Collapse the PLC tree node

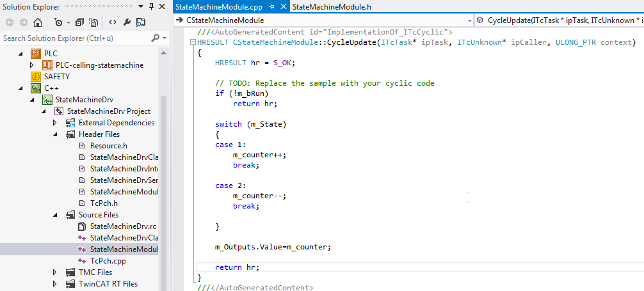[20, 54]
